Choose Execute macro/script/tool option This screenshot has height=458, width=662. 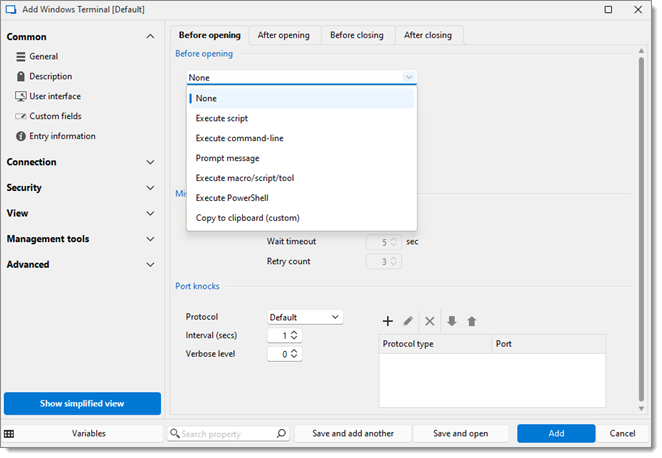[x=301, y=178]
